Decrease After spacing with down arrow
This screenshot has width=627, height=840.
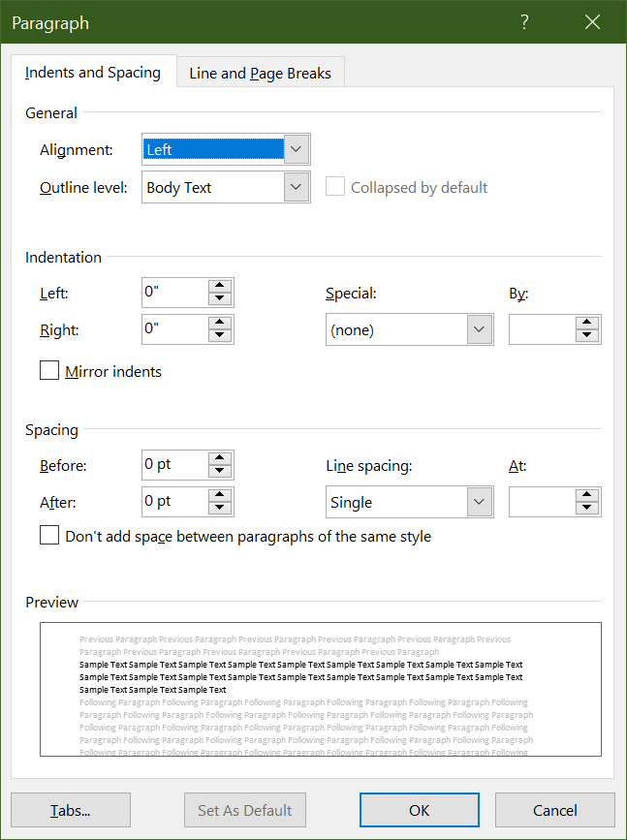220,508
